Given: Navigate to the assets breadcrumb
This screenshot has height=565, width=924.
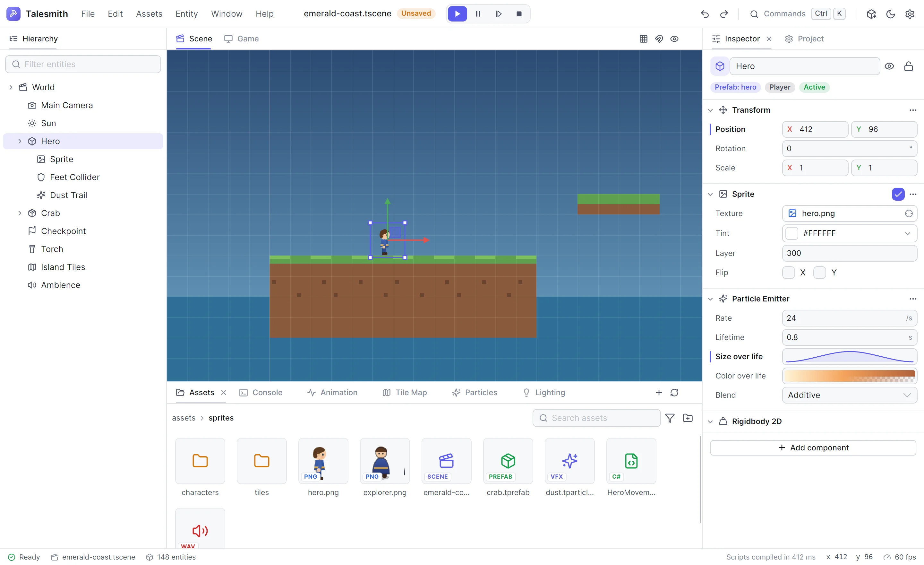Looking at the screenshot, I should tap(184, 418).
